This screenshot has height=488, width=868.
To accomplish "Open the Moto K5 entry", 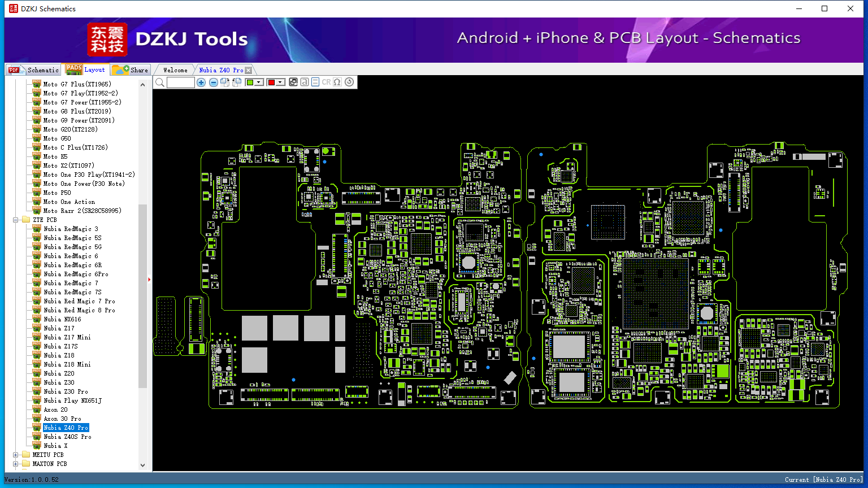I will coord(55,156).
